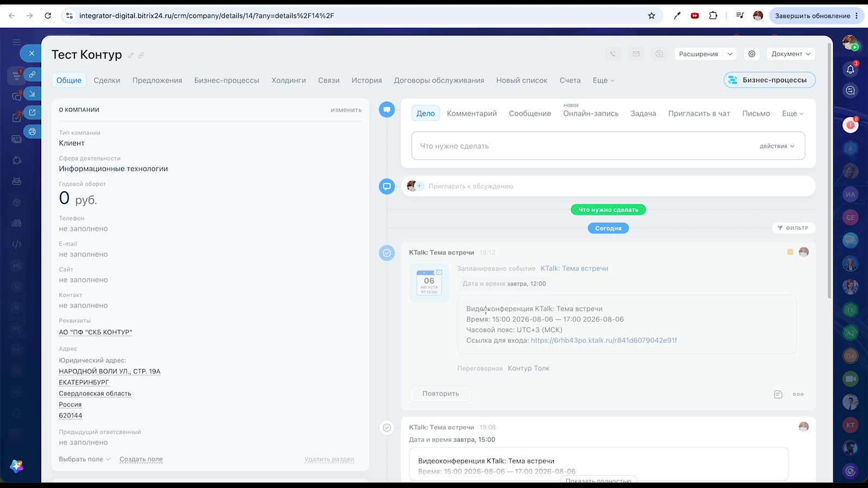Click Завершить обновление browser button

click(x=816, y=16)
